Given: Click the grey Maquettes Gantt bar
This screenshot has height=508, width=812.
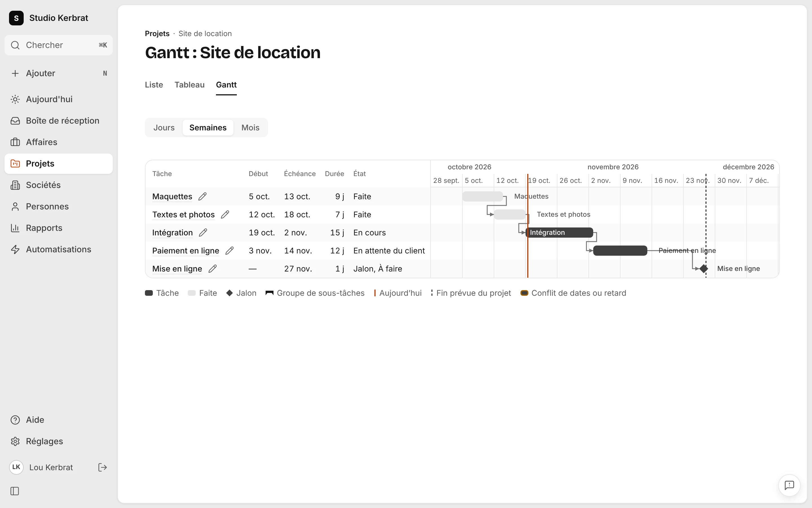Looking at the screenshot, I should tap(482, 196).
